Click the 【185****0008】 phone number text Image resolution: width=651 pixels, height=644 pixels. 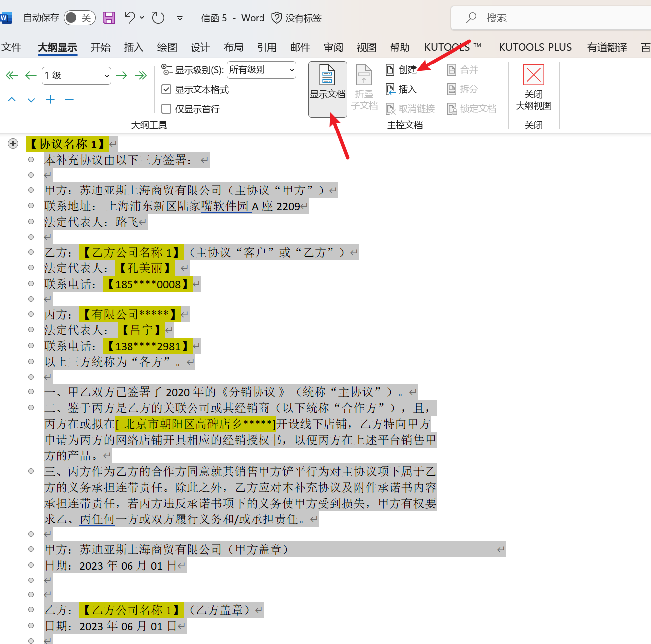tap(148, 284)
